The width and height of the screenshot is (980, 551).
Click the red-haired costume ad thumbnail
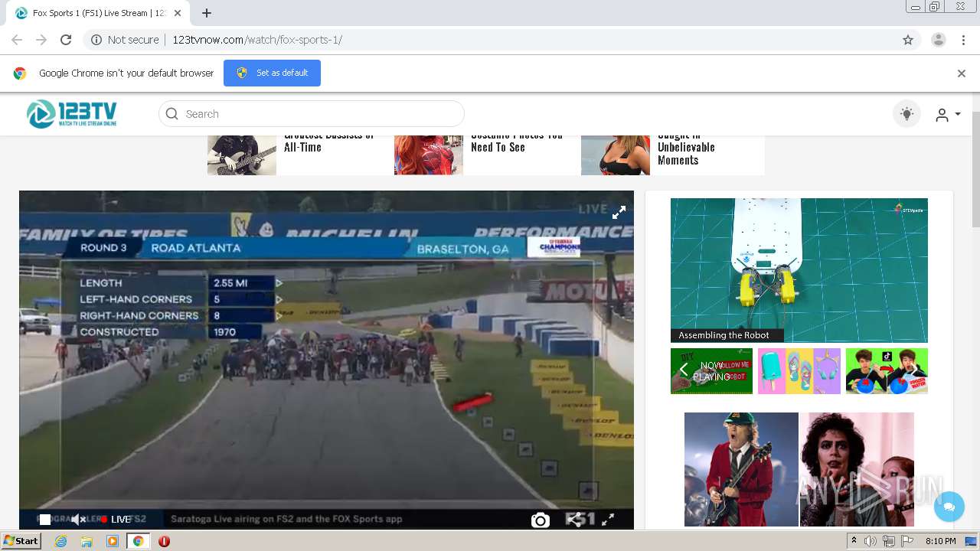click(x=429, y=155)
